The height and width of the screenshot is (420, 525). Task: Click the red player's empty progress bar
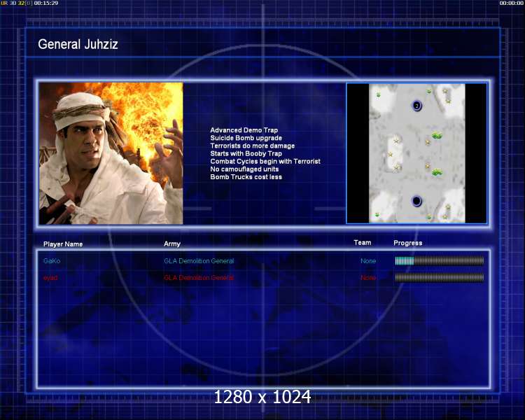(440, 277)
